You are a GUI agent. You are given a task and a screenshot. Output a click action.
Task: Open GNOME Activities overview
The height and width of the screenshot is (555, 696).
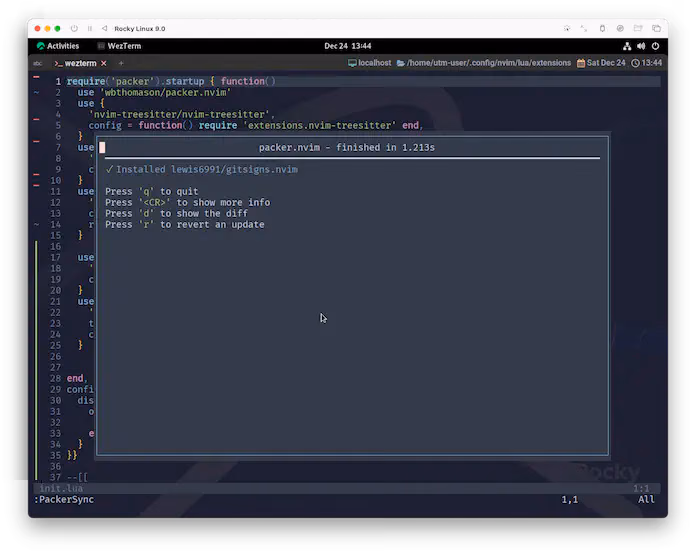pos(58,46)
